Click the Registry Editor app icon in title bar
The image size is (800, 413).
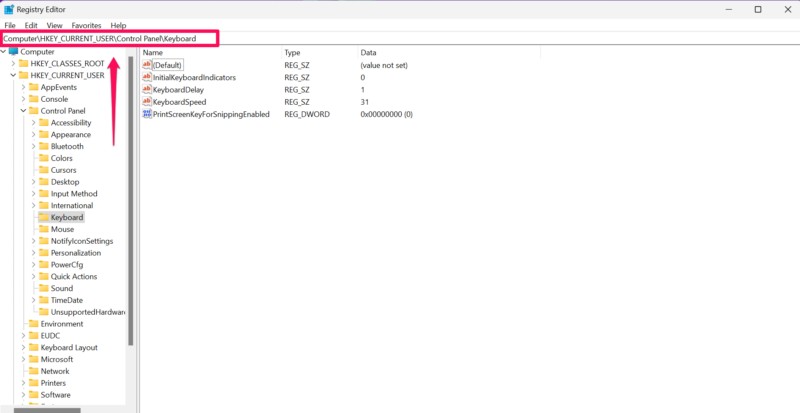click(8, 9)
